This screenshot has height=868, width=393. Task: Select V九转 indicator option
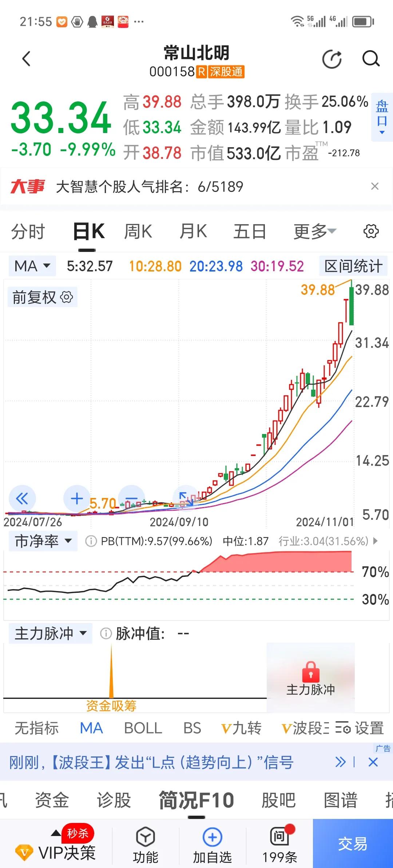(241, 728)
